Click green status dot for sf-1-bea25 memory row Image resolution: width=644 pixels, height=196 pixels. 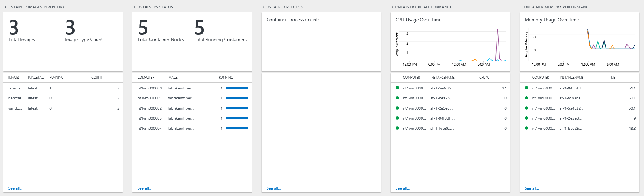tap(526, 128)
